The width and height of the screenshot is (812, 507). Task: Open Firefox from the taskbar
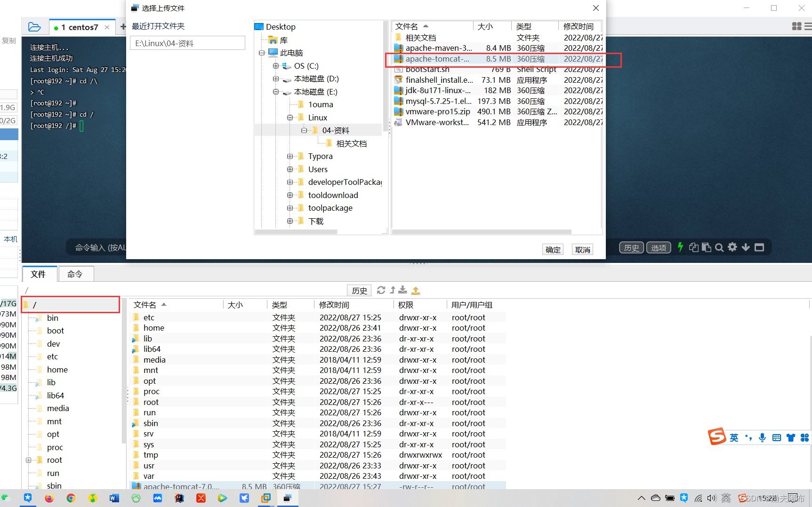(x=49, y=498)
